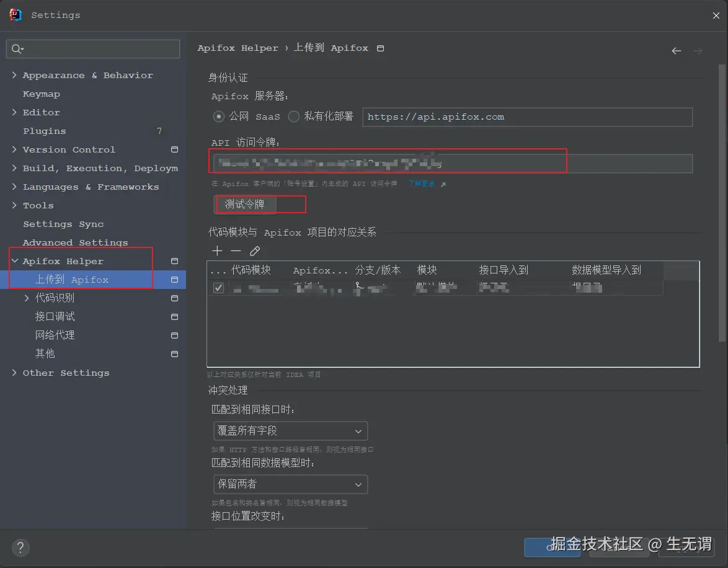Expand Languages & Frameworks section
Image resolution: width=728 pixels, height=568 pixels.
tap(14, 186)
